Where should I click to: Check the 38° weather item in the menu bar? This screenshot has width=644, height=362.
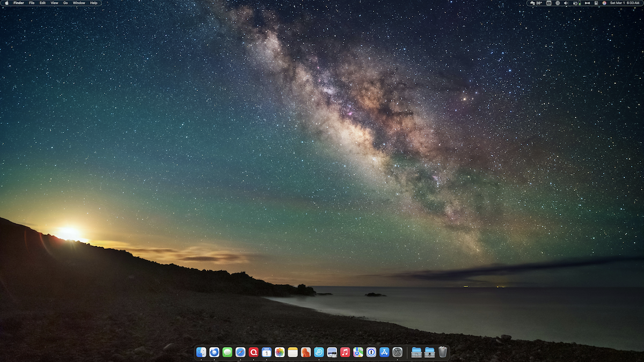click(535, 3)
